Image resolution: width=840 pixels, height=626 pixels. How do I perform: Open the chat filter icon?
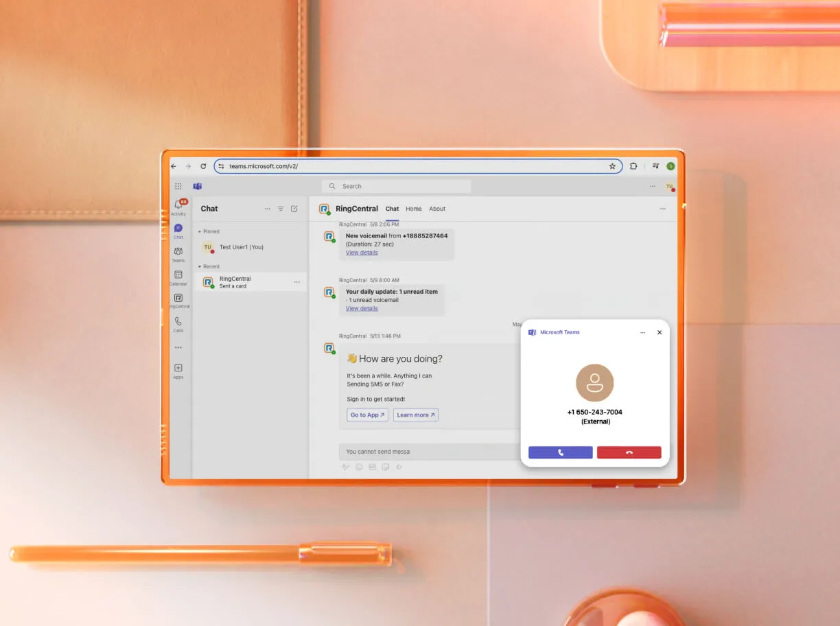280,209
